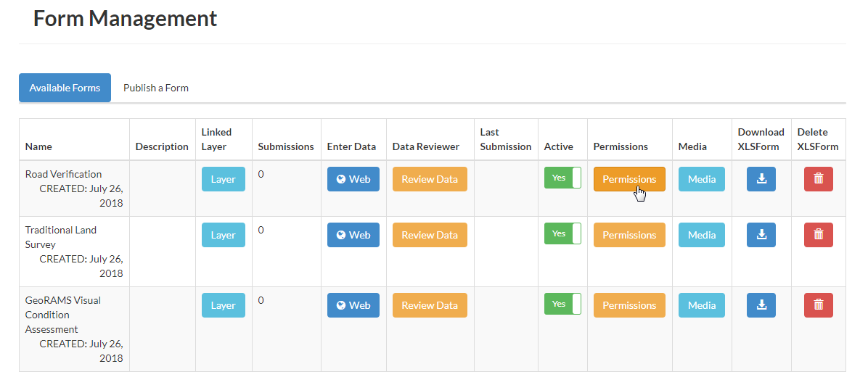Click Review Data for Traditional Land Survey
868x385 pixels.
(x=430, y=235)
